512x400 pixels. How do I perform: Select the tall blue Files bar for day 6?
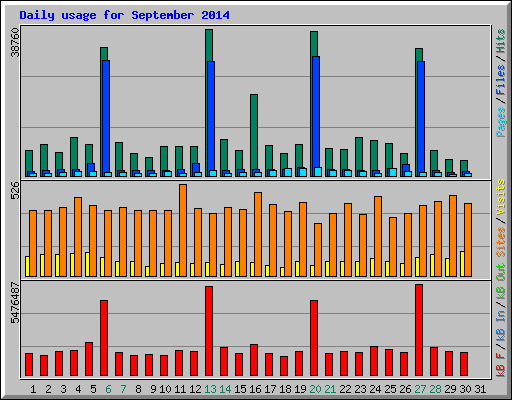[x=106, y=117]
